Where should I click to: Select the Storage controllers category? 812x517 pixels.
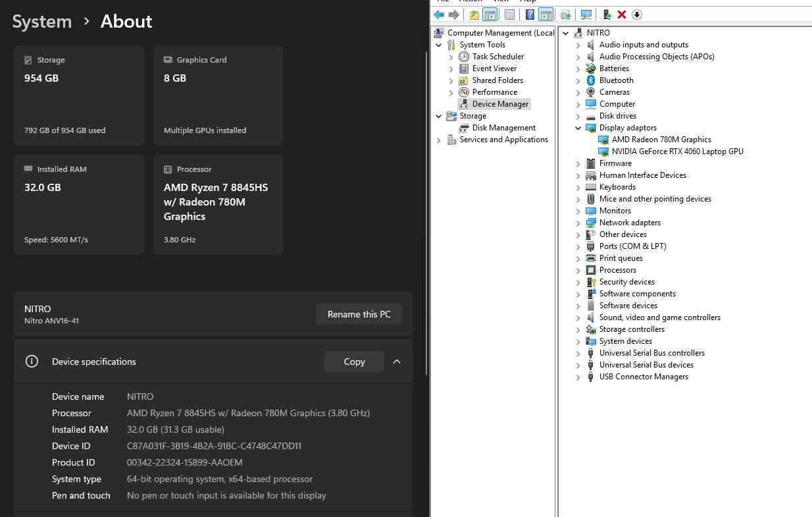632,329
